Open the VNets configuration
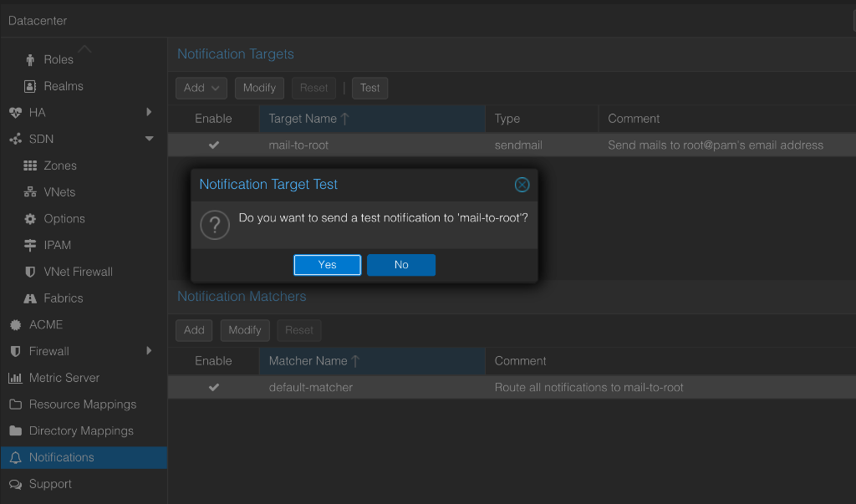The width and height of the screenshot is (856, 504). pos(59,191)
